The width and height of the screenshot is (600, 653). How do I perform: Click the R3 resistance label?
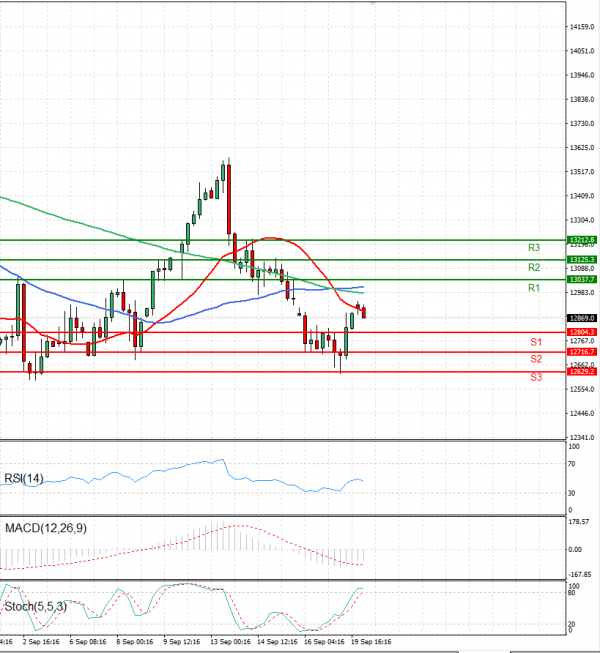534,248
